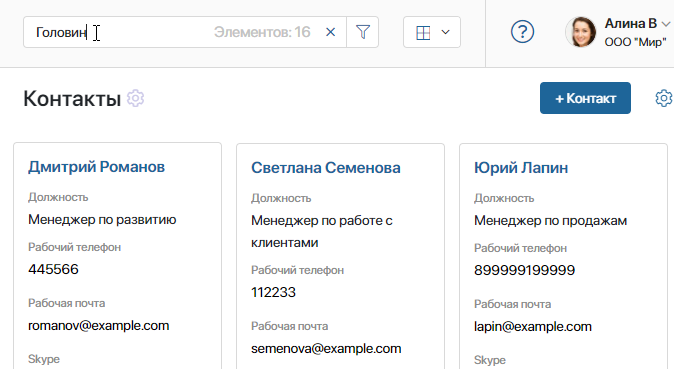Click the gear icon next to Контакты heading
This screenshot has width=674, height=369.
pos(135,98)
